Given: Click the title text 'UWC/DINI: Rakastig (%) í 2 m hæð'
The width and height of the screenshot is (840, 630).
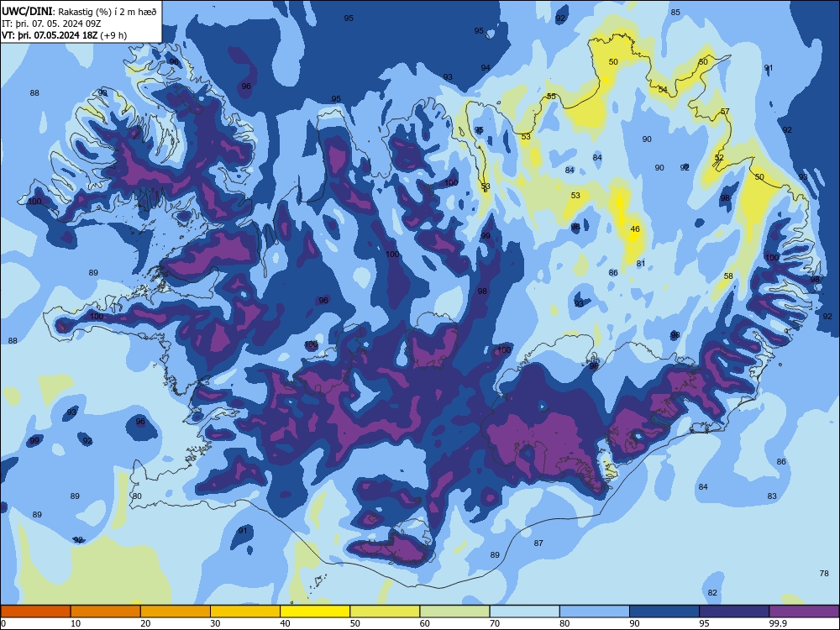Looking at the screenshot, I should pyautogui.click(x=79, y=12).
